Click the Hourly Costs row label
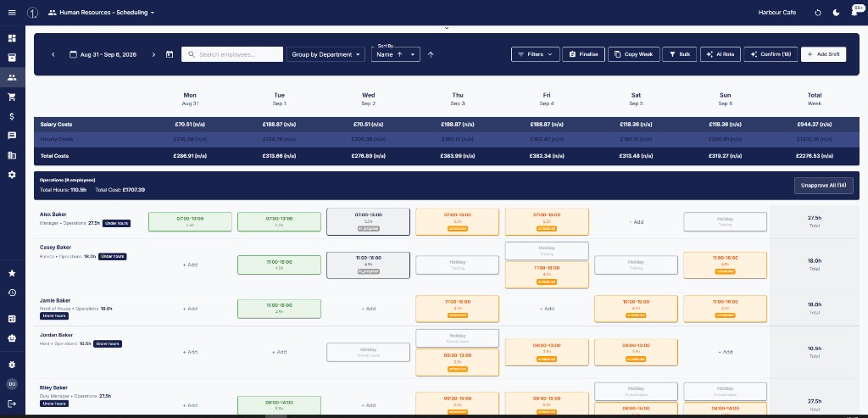868x418 pixels. (x=57, y=139)
